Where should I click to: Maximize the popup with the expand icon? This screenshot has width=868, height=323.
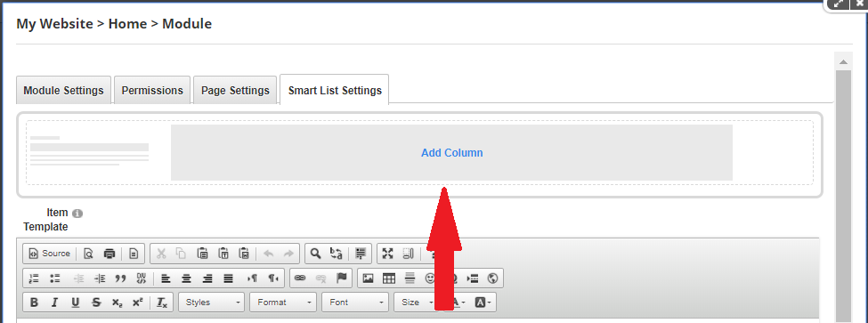pyautogui.click(x=839, y=4)
